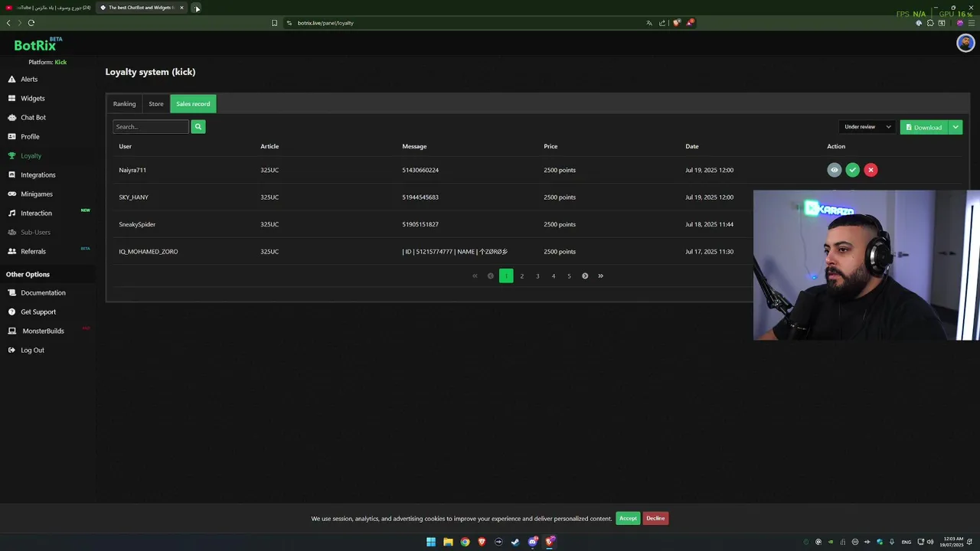Open the Alerts sidebar section
Screen dimensions: 980x551
29,79
